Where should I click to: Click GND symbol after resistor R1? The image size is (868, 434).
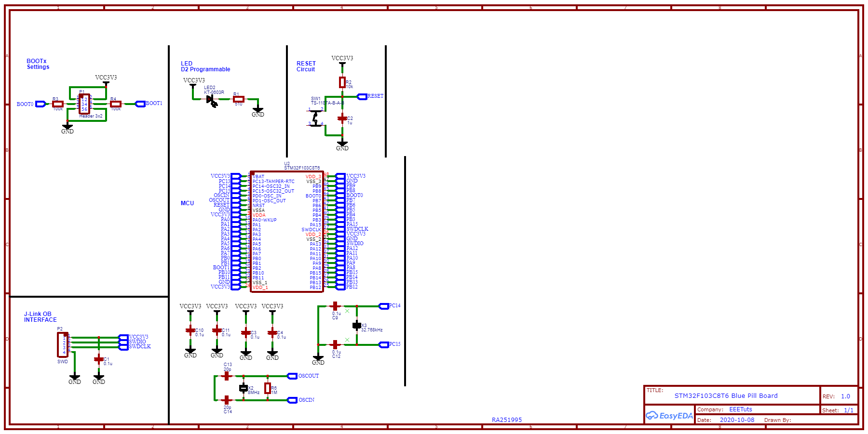click(x=258, y=112)
